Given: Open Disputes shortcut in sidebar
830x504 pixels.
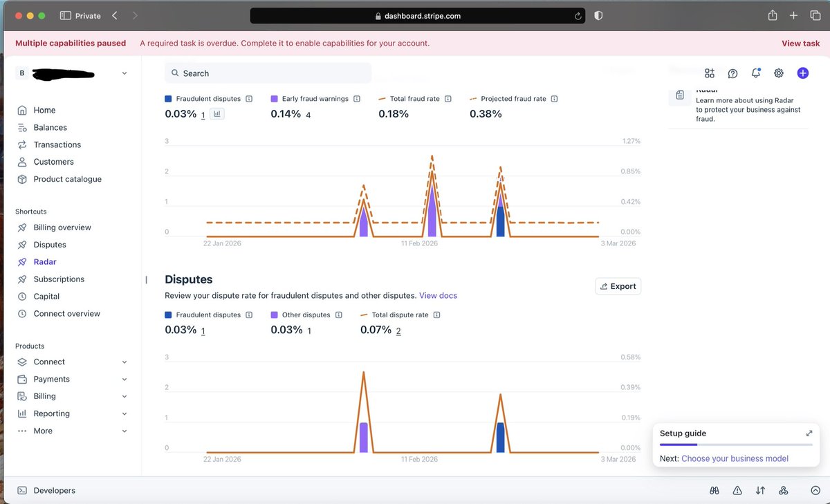Looking at the screenshot, I should pos(50,245).
